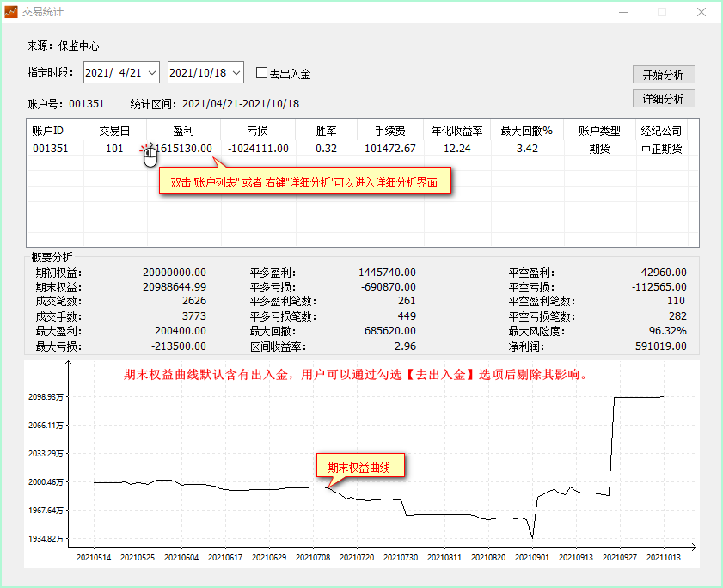Click the 胜率 column header
Viewport: 723px width, 588px height.
point(326,131)
